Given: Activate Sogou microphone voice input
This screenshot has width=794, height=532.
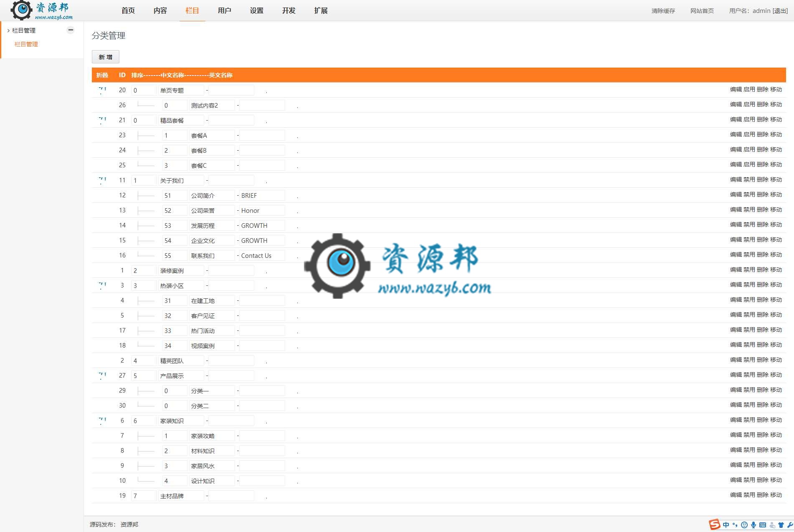Looking at the screenshot, I should pyautogui.click(x=754, y=525).
